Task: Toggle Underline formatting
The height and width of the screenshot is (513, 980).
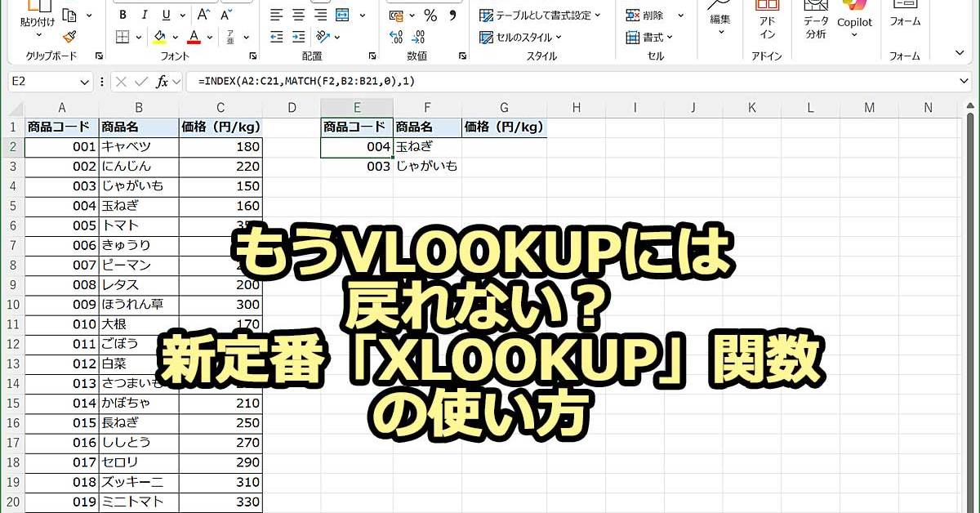Action: 166,16
